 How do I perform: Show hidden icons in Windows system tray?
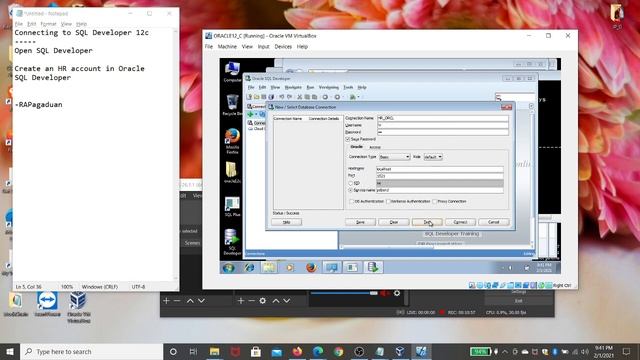click(505, 351)
